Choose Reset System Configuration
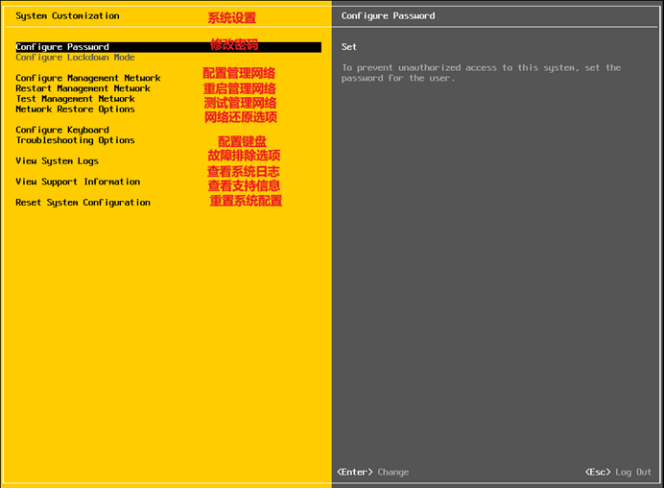 coord(83,203)
